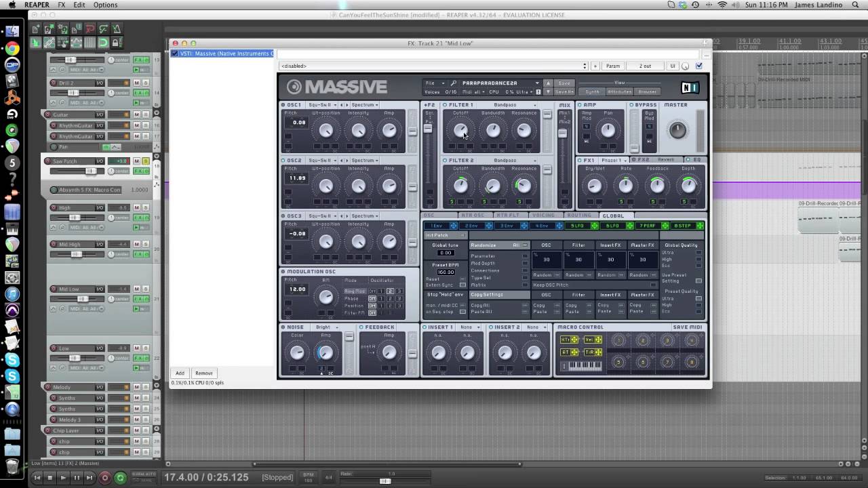Click the Wi-Fi icon in menu bar

[722, 5]
